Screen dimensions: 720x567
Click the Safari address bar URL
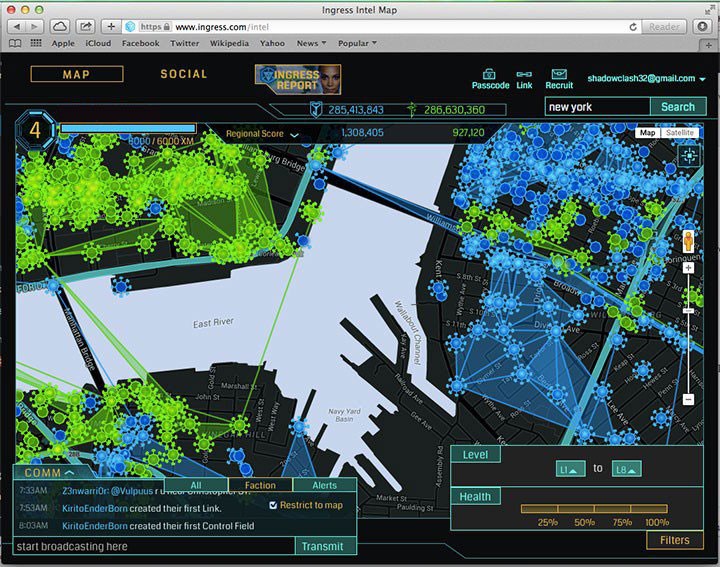coord(222,27)
